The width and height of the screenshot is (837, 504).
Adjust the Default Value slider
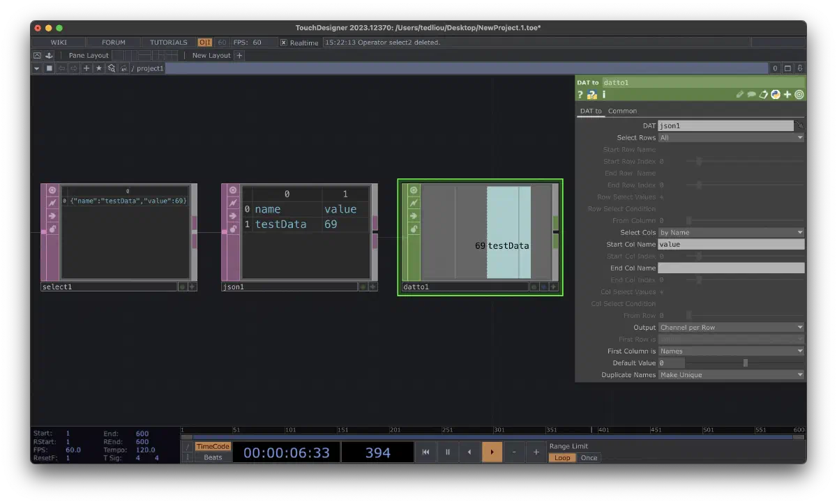745,362
